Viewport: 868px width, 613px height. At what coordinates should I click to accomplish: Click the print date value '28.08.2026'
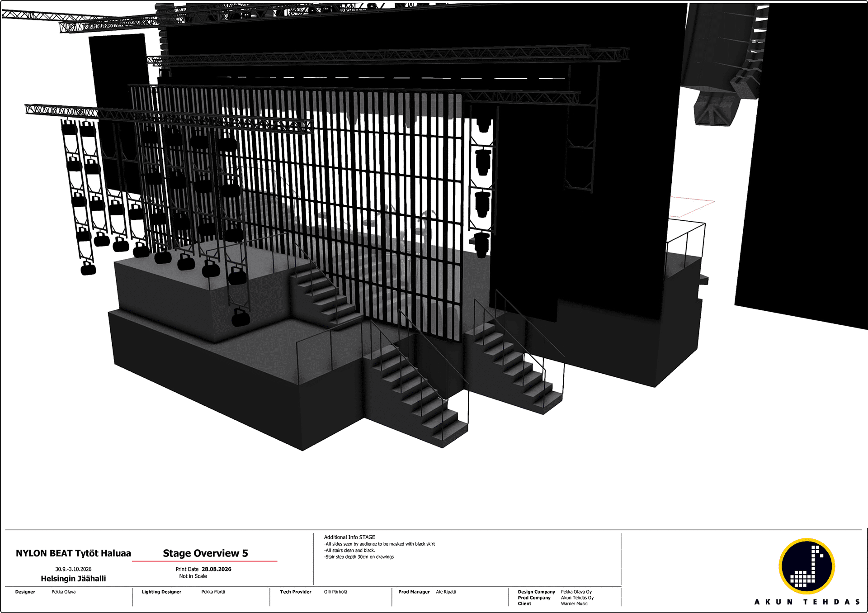pos(217,569)
